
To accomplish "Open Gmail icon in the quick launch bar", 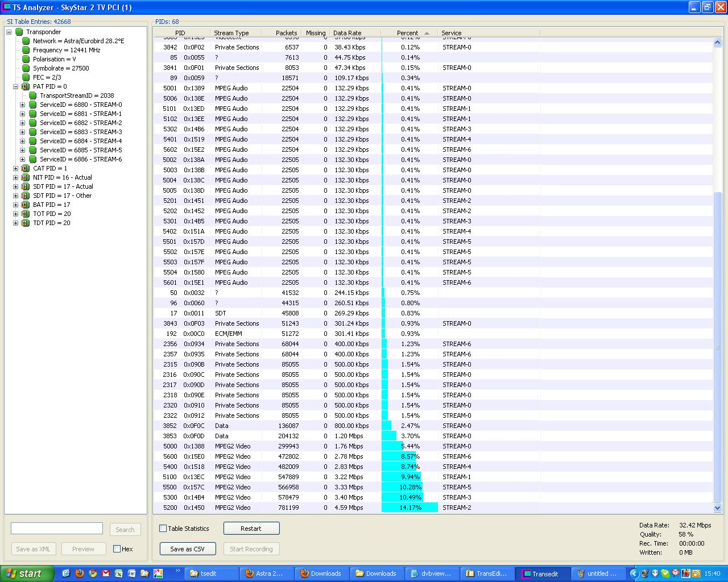I will [105, 573].
